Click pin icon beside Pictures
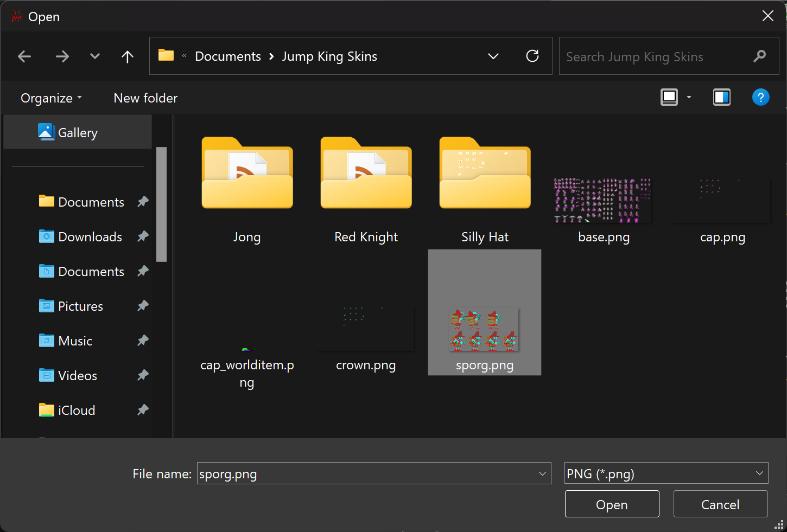 (143, 306)
